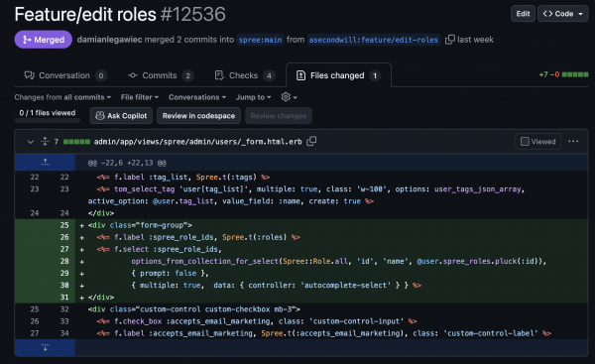Click the '0 / 1 files viewed' text

tap(48, 113)
